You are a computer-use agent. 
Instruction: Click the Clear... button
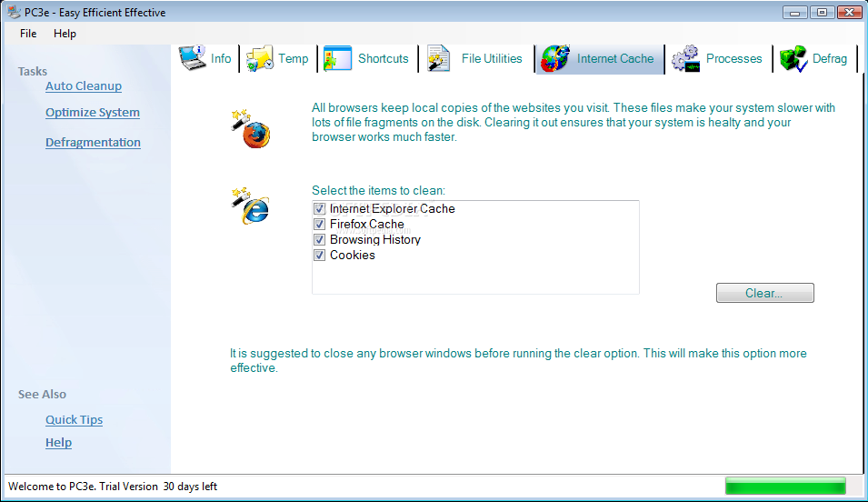pyautogui.click(x=765, y=293)
